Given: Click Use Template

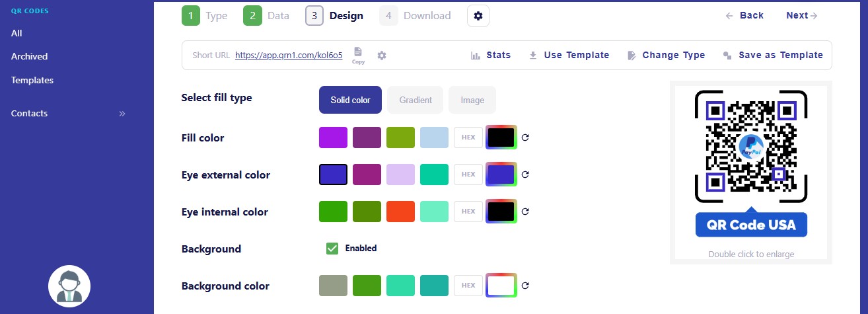Looking at the screenshot, I should (x=569, y=56).
